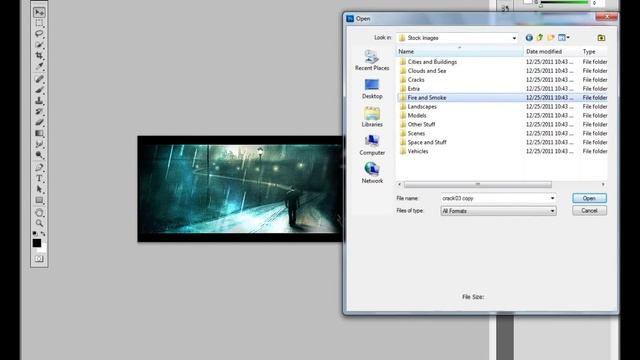Click the black foreground color swatch
The image size is (640, 360).
[37, 243]
